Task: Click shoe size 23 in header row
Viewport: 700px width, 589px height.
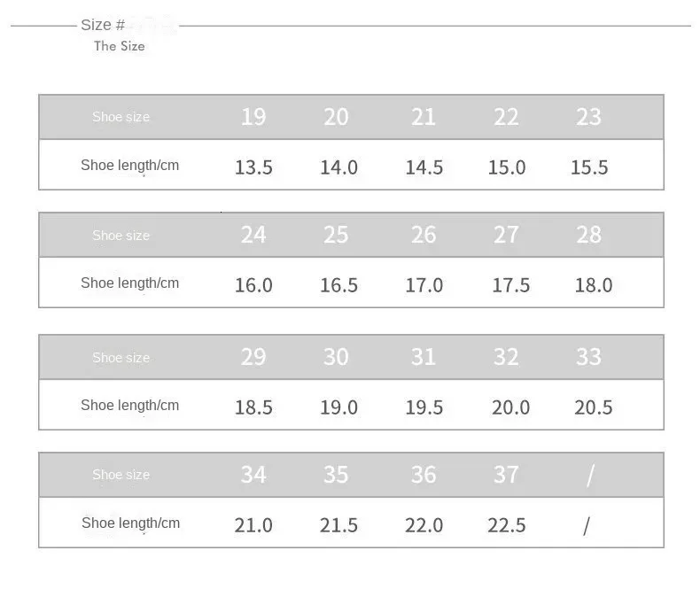Action: (x=588, y=117)
